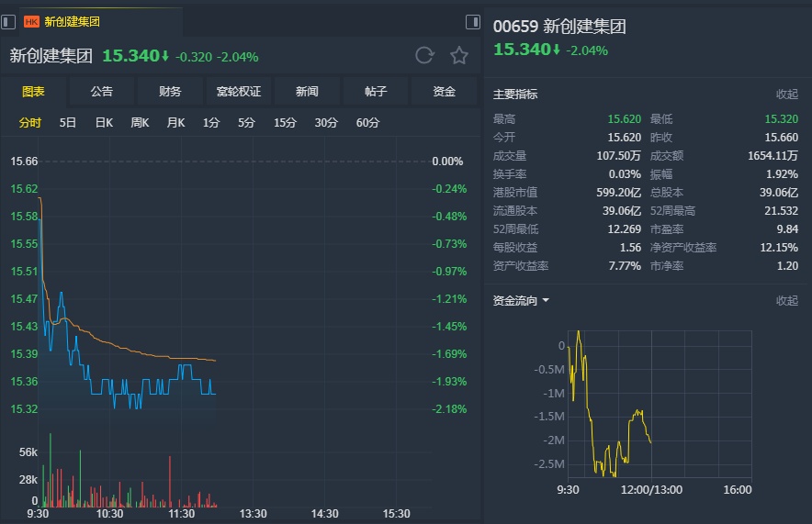Viewport: 812px width, 524px height.
Task: Select the 5分 chart interval
Action: (246, 123)
